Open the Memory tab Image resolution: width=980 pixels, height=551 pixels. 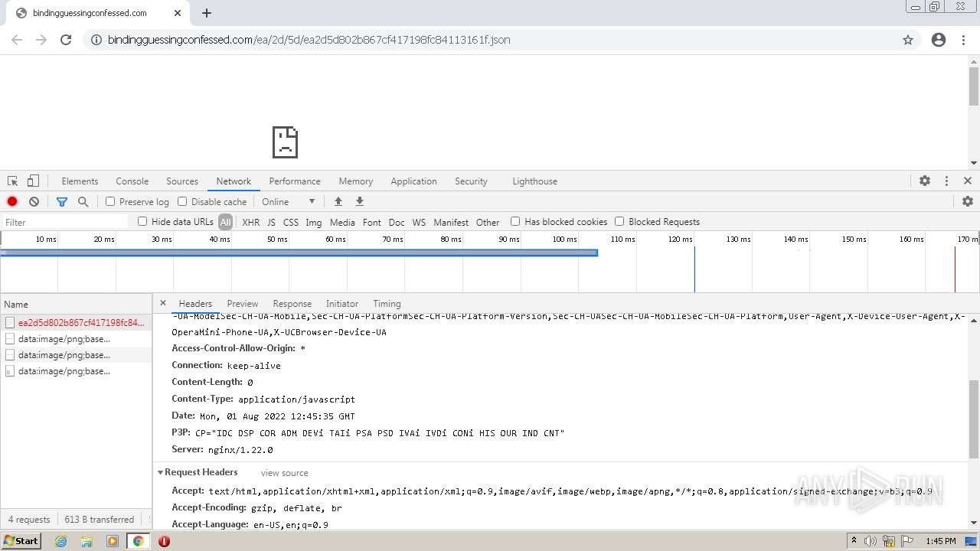[x=356, y=181]
